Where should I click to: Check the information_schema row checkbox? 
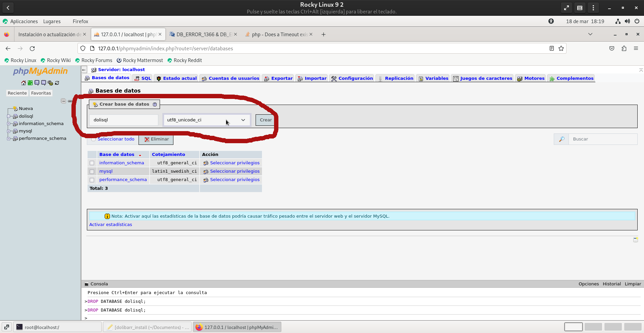[x=92, y=163]
